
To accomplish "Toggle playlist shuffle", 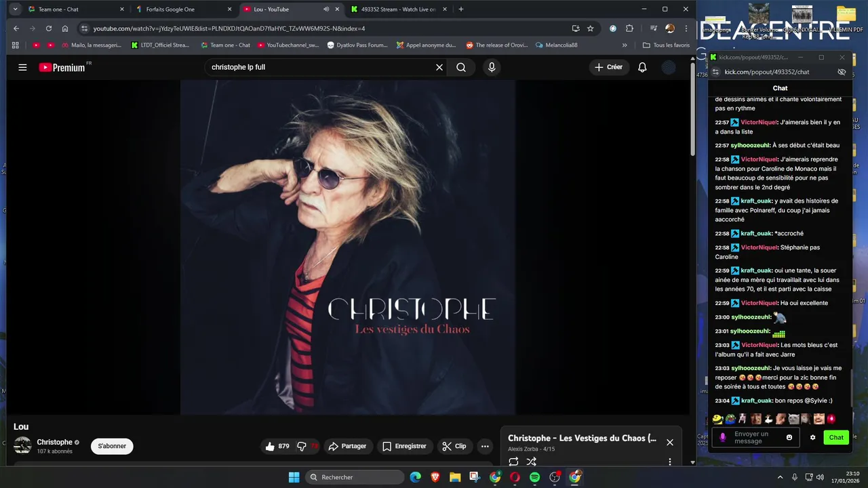I will 532,462.
